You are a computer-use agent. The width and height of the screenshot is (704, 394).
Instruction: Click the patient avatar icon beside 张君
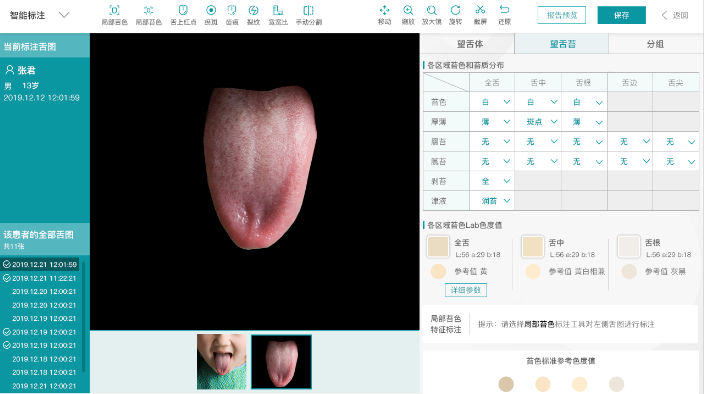pos(9,70)
